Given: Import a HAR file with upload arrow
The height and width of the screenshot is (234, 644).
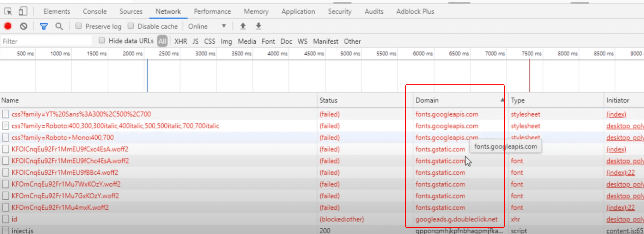Looking at the screenshot, I should click(x=243, y=26).
